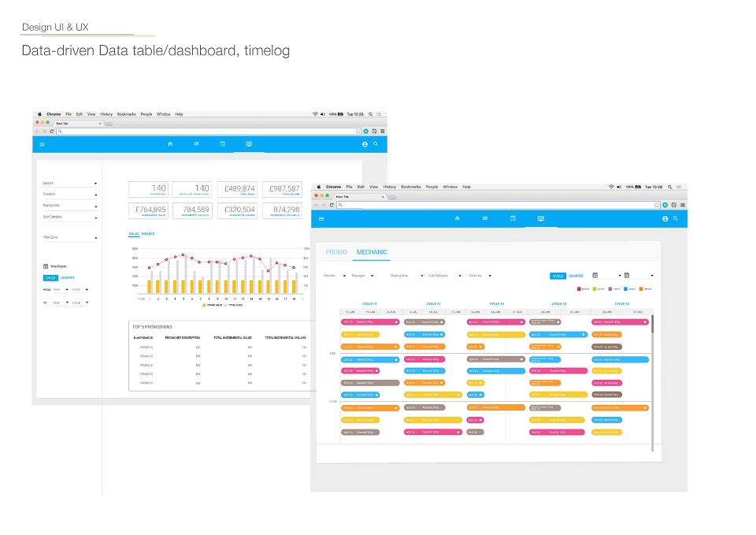Expand the Order by dropdown
The image size is (756, 535).
pyautogui.click(x=480, y=276)
